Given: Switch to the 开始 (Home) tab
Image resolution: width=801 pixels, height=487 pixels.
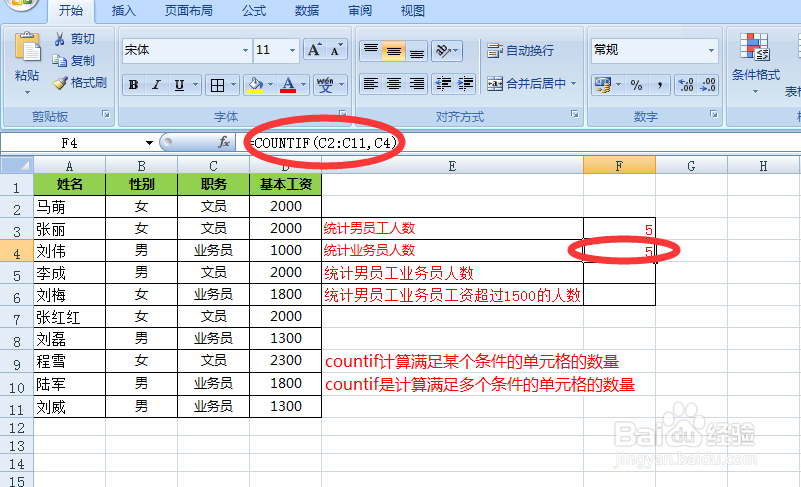Looking at the screenshot, I should click(70, 11).
